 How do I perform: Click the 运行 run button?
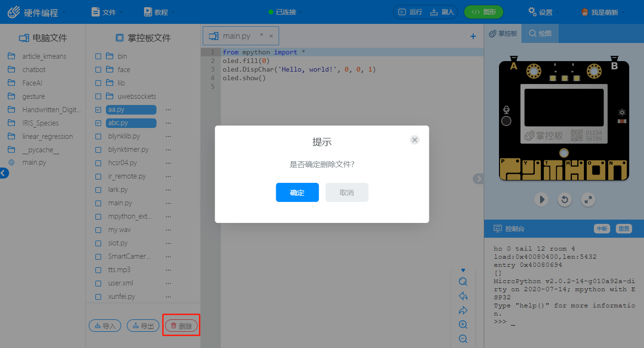point(411,12)
